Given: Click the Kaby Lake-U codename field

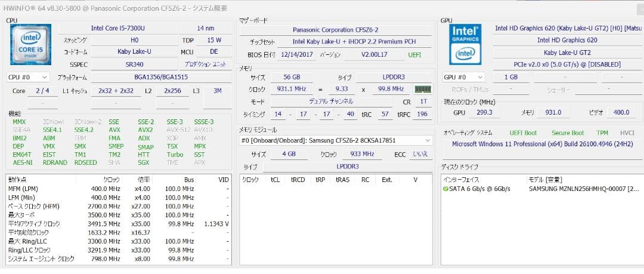Looking at the screenshot, I should click(134, 52).
